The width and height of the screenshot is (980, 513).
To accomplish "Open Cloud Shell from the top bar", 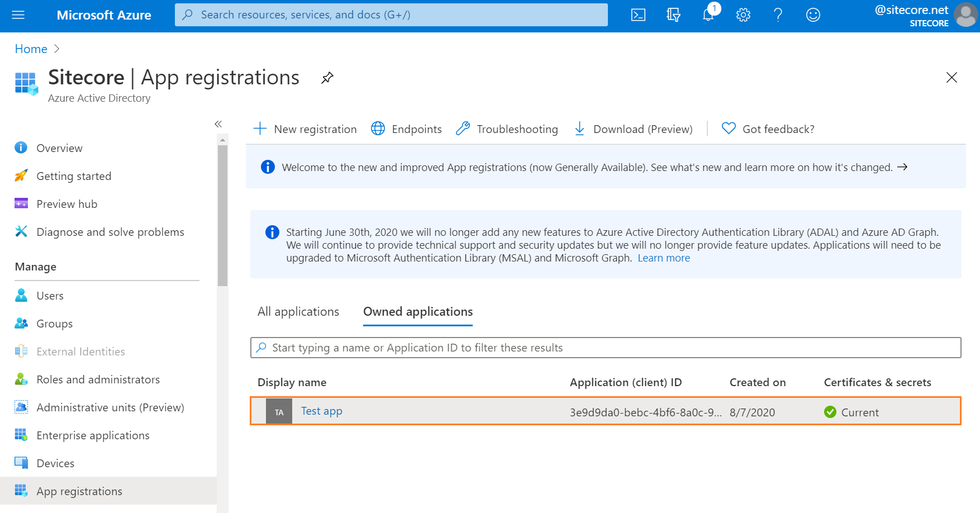I will coord(638,15).
